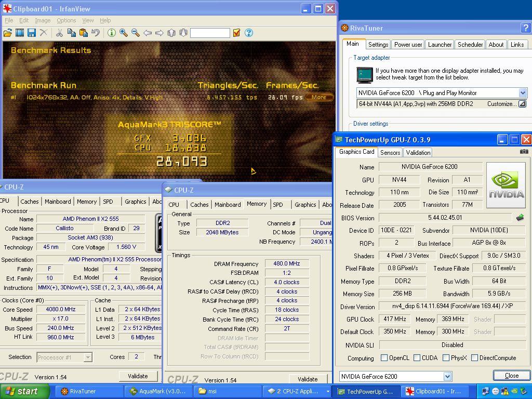The height and width of the screenshot is (399, 532).
Task: Click the Zoom in magnifier icon
Action: tap(124, 33)
